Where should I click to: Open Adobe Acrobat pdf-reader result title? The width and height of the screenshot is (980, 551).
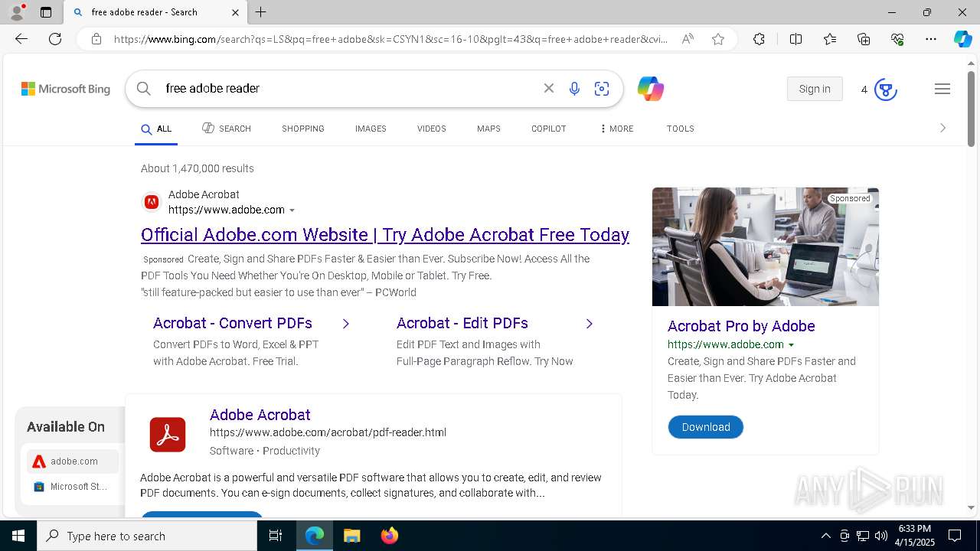pyautogui.click(x=260, y=415)
